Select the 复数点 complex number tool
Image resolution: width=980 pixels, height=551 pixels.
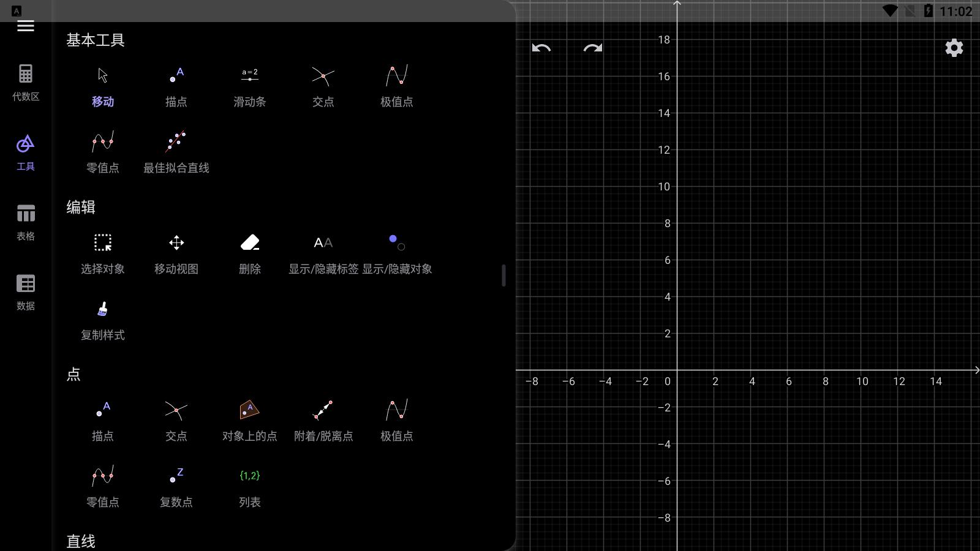click(176, 486)
